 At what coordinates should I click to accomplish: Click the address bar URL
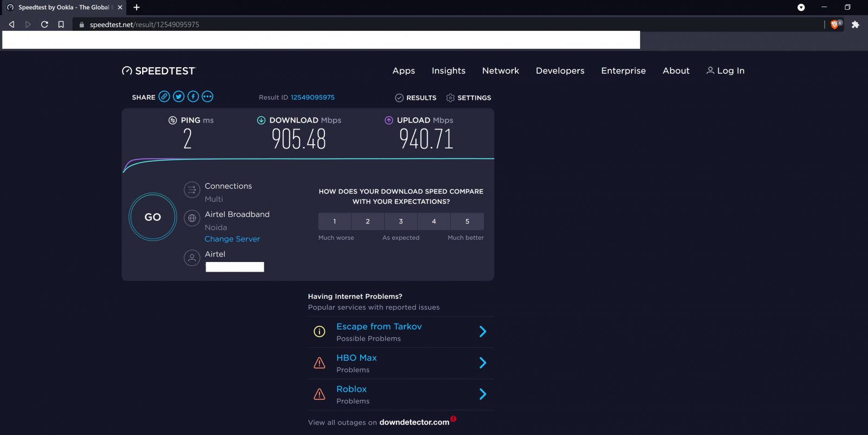[x=144, y=24]
